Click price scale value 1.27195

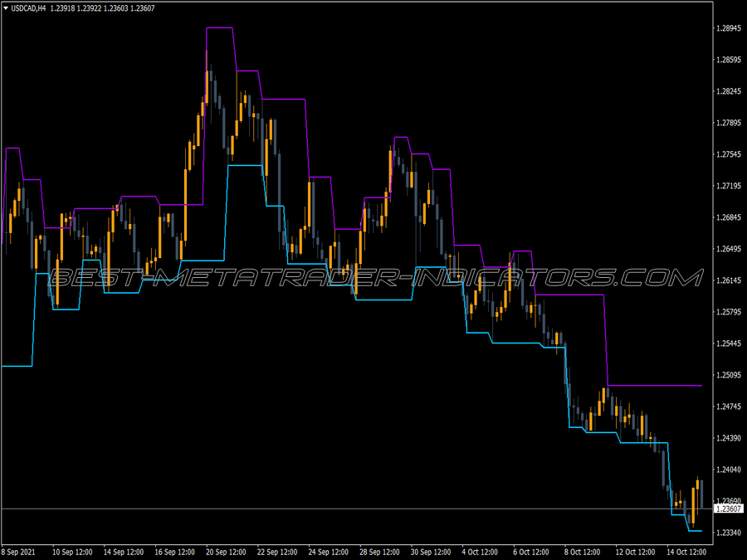click(x=729, y=186)
